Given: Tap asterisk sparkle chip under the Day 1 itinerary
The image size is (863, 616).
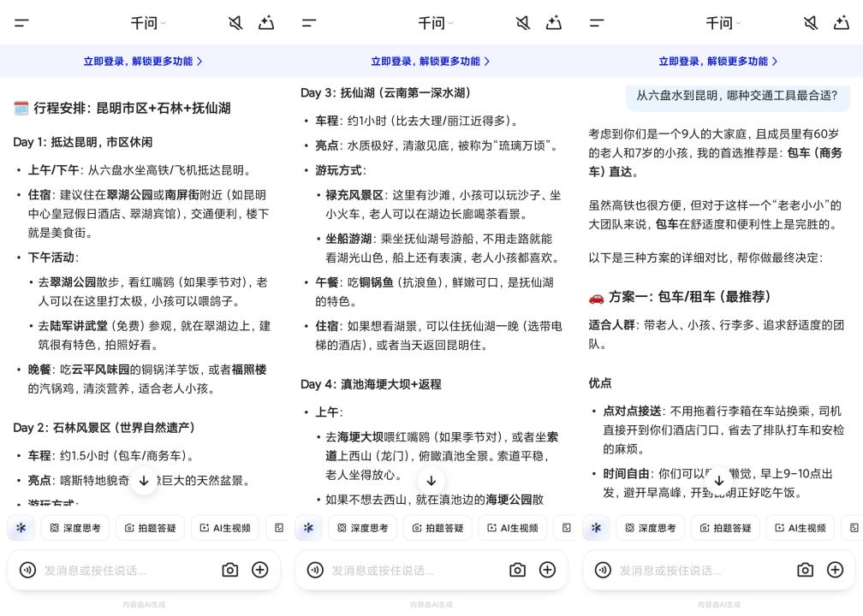Looking at the screenshot, I should (21, 528).
